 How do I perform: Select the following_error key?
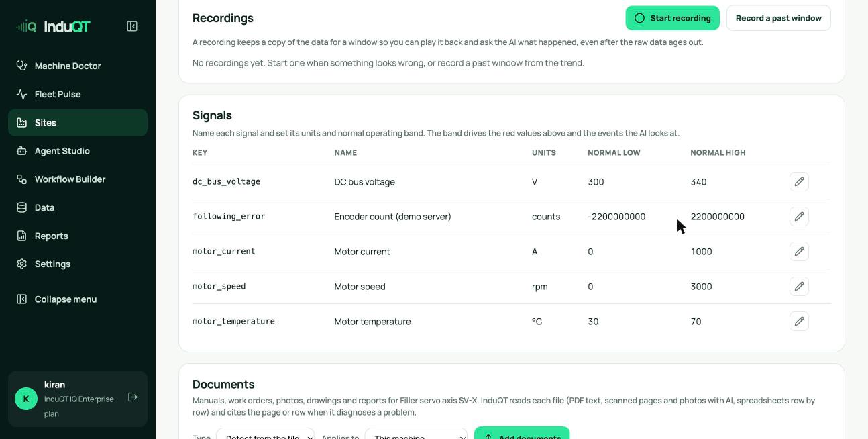(229, 217)
